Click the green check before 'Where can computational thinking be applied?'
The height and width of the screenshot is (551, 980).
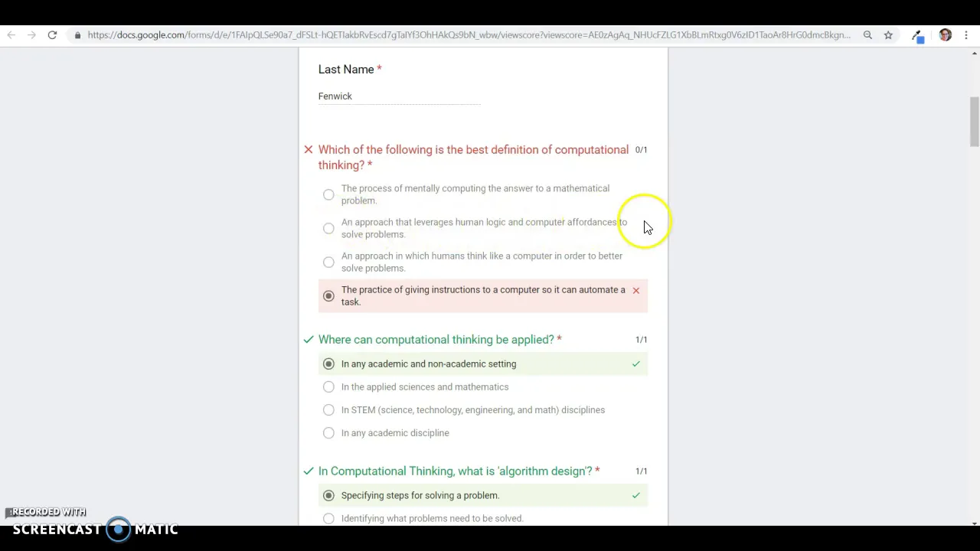[x=309, y=340]
